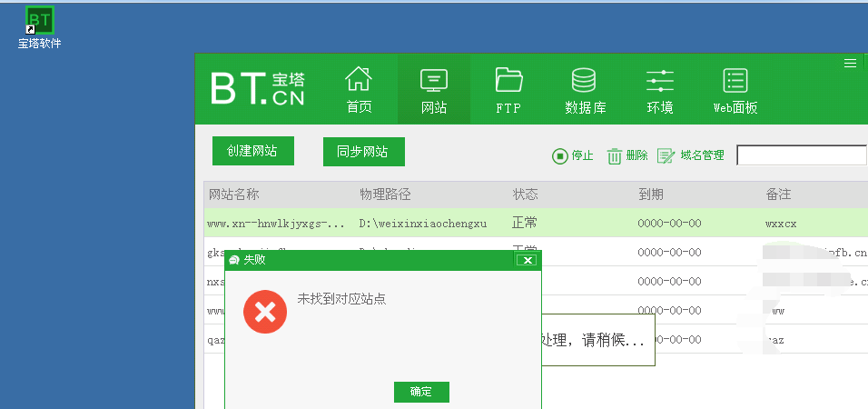Open the hamburger menu in title bar

coord(850,64)
